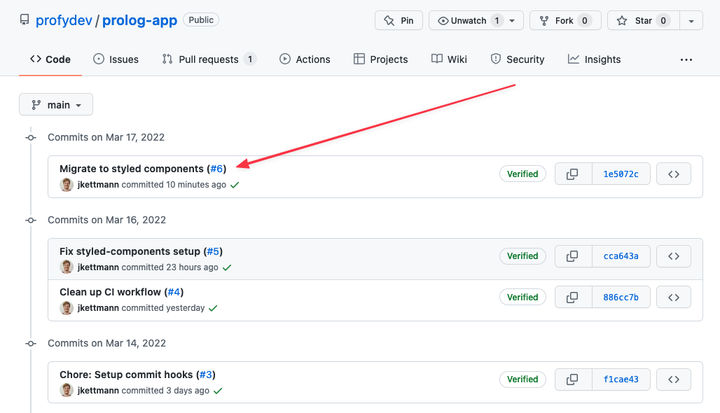The image size is (720, 413).
Task: Open Clean up CI workflow commit
Action: (x=110, y=292)
